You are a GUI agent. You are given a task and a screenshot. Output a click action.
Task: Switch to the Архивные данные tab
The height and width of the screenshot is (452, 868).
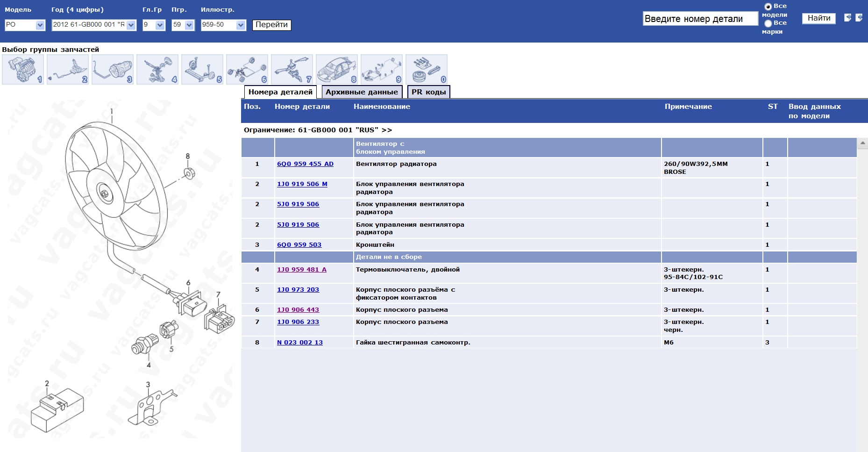[x=362, y=92]
